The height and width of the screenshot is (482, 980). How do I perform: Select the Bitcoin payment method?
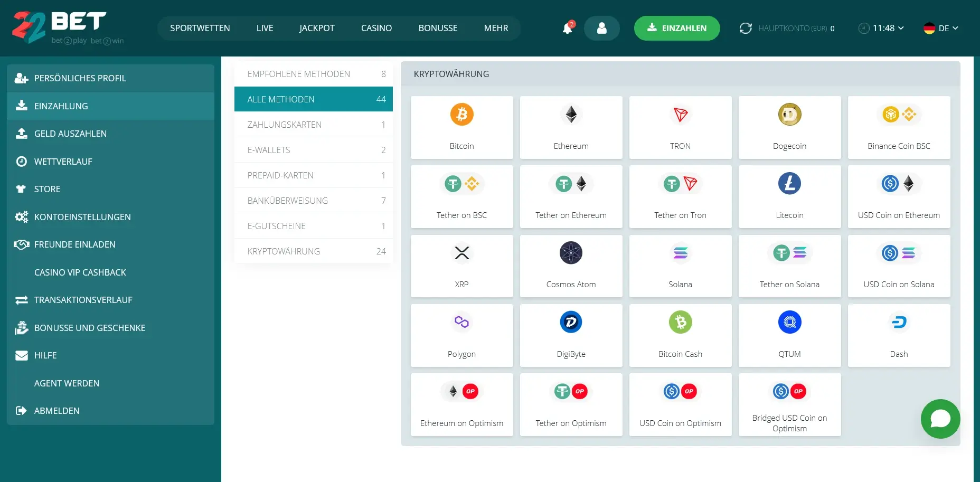(461, 127)
